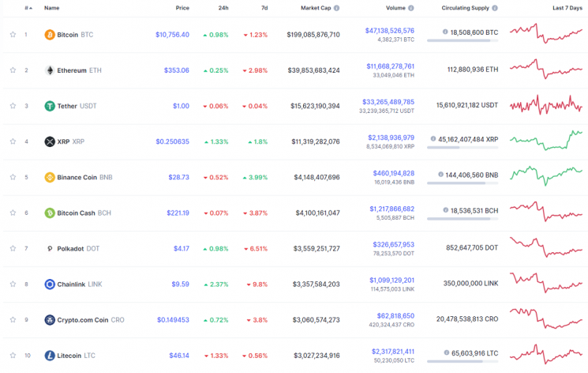This screenshot has height=373, width=588.
Task: Open Tether volume link $33,265,489,785
Action: [x=388, y=102]
